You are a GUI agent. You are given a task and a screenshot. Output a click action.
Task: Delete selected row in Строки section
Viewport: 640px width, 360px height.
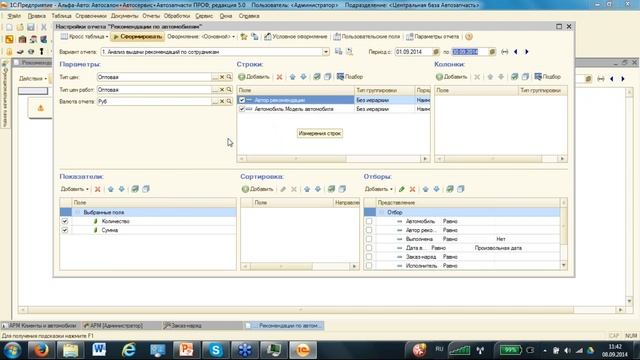tap(279, 77)
